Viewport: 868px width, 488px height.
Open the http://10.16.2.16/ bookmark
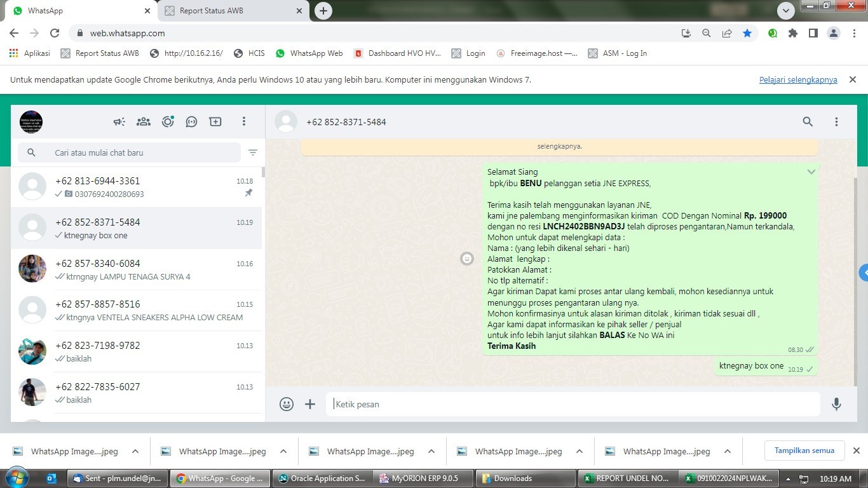coord(186,53)
